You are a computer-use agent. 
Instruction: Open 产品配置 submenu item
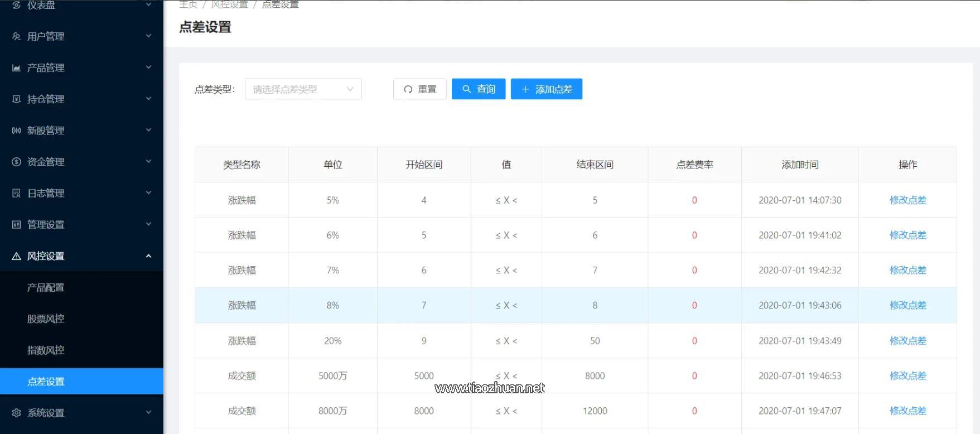pos(81,287)
